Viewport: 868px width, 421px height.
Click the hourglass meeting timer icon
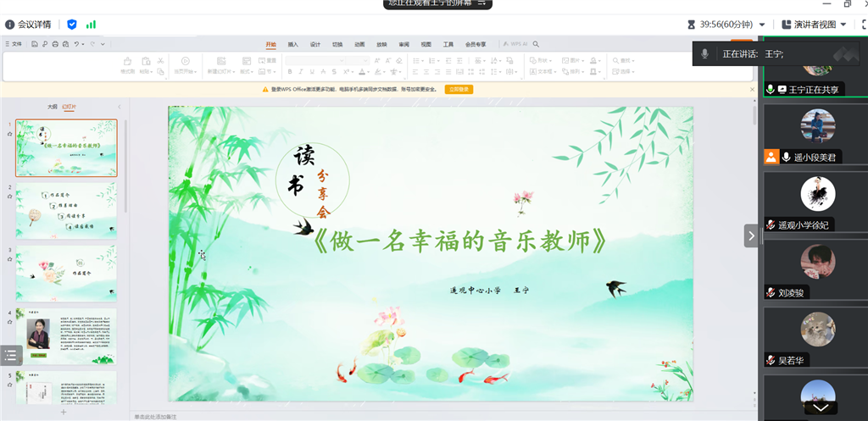click(x=691, y=25)
